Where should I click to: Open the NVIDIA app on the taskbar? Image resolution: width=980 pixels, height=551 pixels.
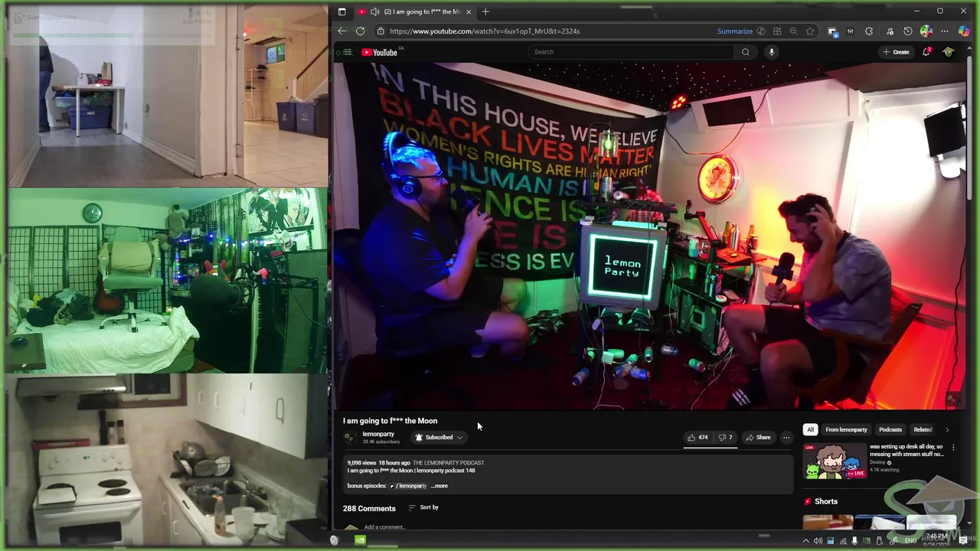tap(360, 540)
